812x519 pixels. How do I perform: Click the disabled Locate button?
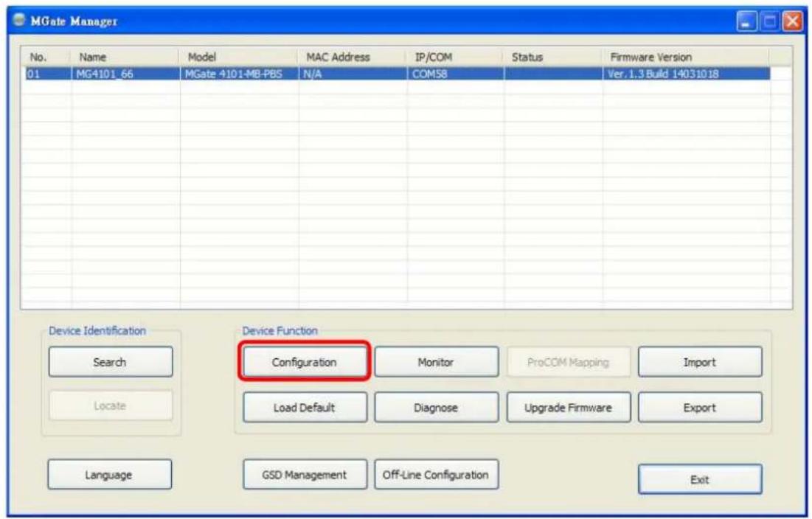pyautogui.click(x=111, y=405)
